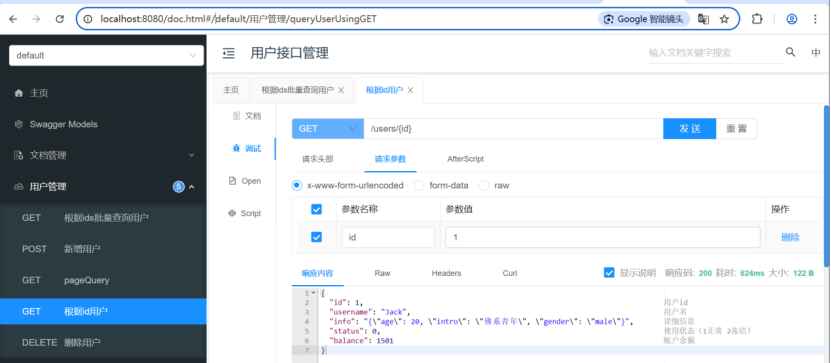The height and width of the screenshot is (363, 831).
Task: Expand 文档管理 menu
Action: (103, 156)
